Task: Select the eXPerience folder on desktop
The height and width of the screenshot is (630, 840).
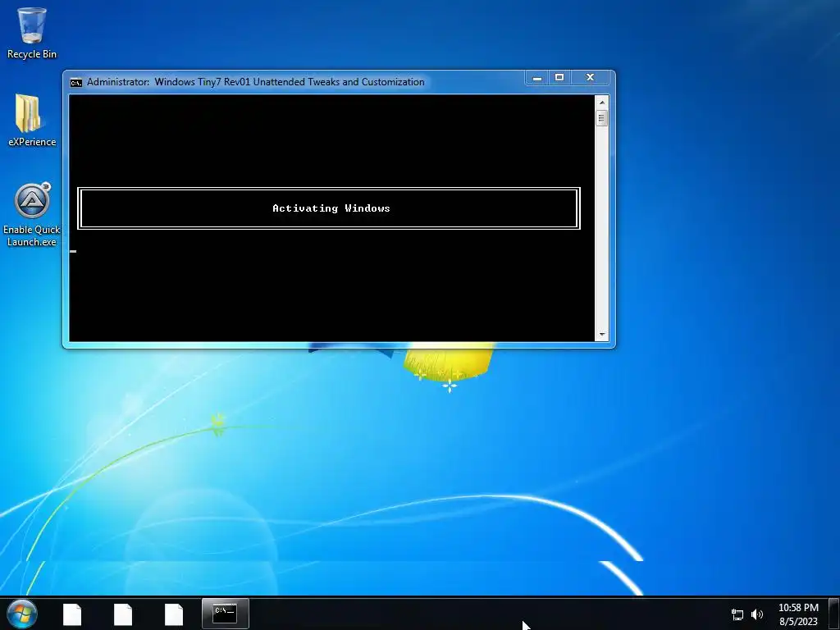Action: [32, 121]
